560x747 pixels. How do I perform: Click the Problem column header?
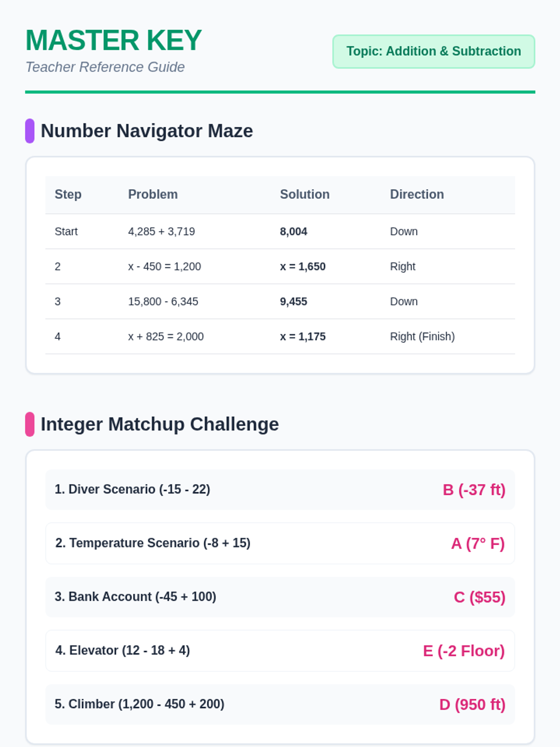tap(153, 194)
